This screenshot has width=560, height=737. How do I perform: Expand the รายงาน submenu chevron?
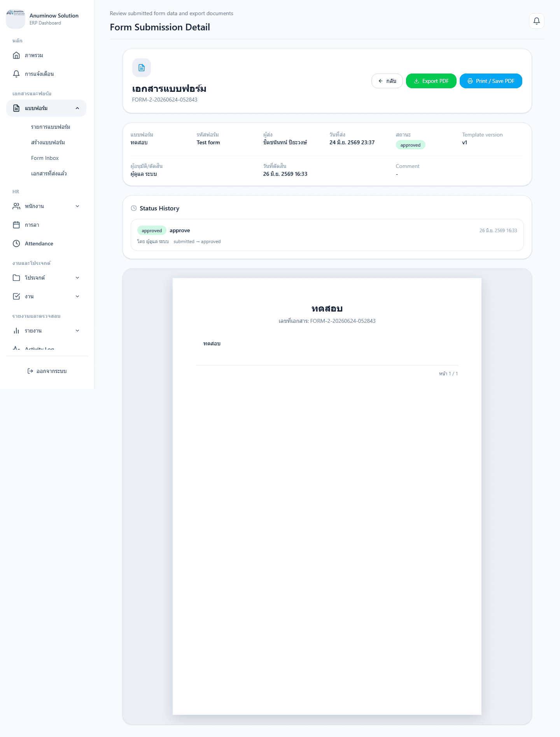(x=77, y=331)
